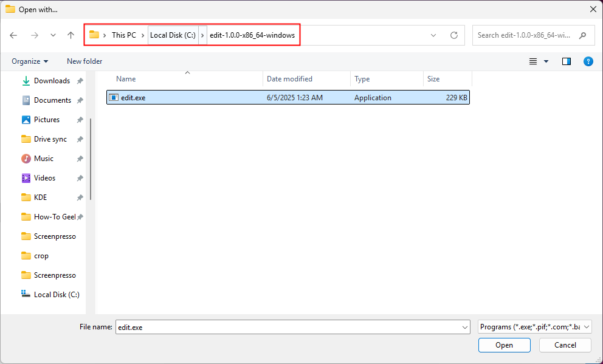Viewport: 603px width, 364px height.
Task: Open the Programs file type filter dropdown
Action: pos(534,327)
